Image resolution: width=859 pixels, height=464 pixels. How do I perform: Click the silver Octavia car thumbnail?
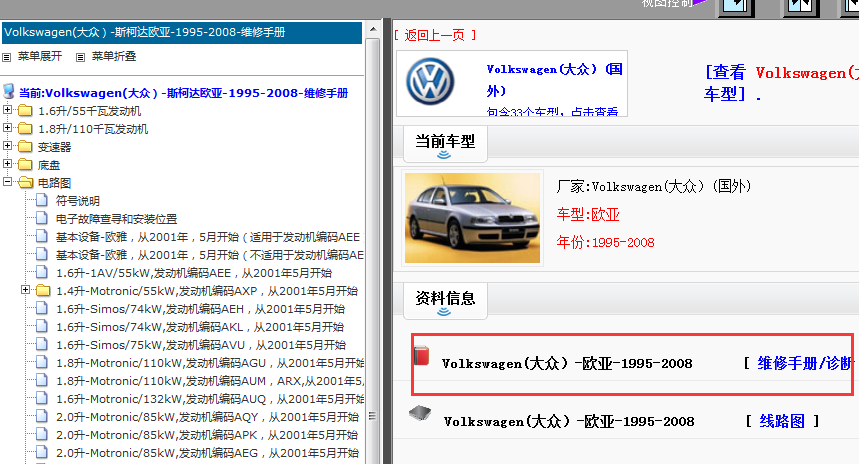tap(472, 218)
